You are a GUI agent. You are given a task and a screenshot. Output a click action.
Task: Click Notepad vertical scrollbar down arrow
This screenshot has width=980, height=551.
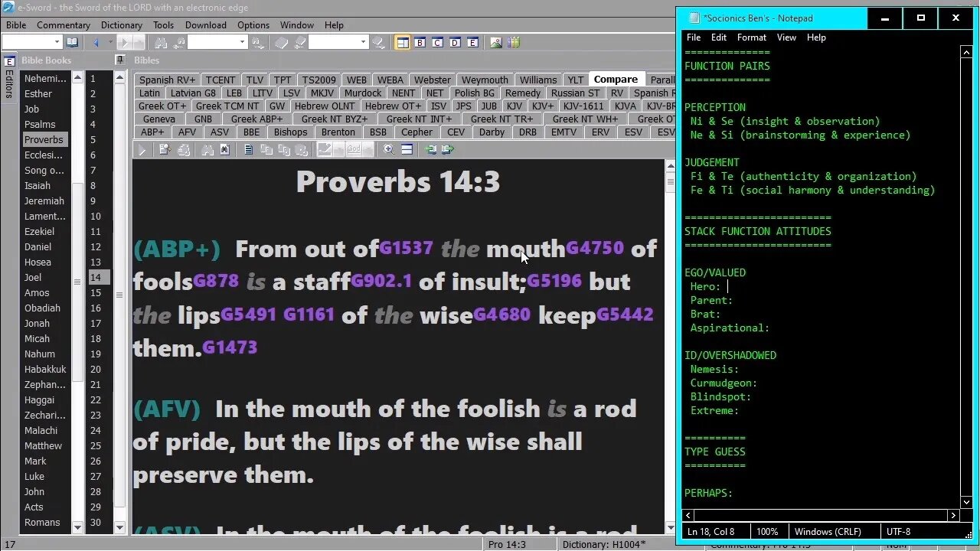966,502
